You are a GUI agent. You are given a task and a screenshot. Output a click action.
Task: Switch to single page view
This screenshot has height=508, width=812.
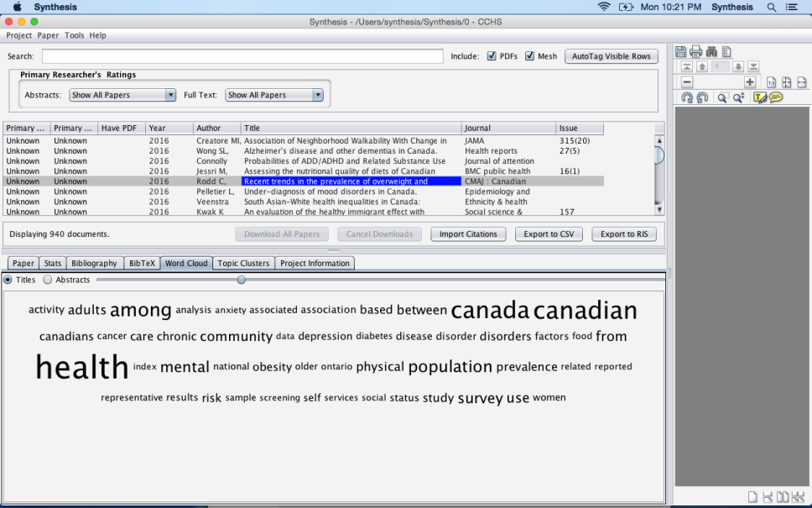coord(752,497)
